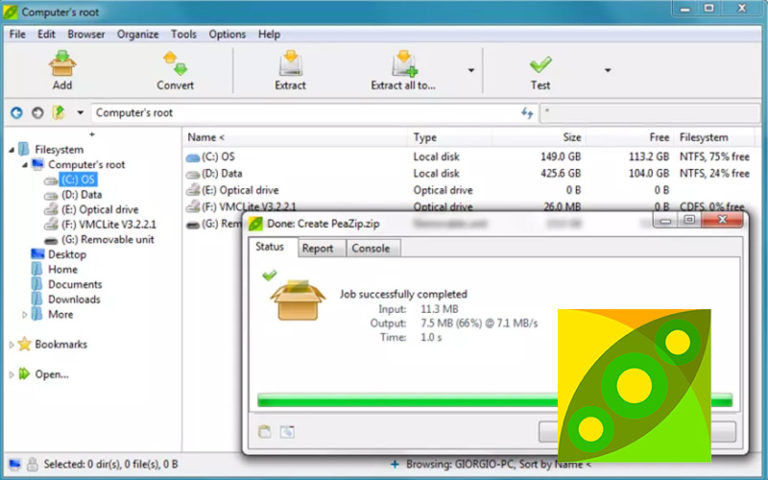This screenshot has height=480, width=768.
Task: Switch to the Console tab
Action: click(x=370, y=248)
